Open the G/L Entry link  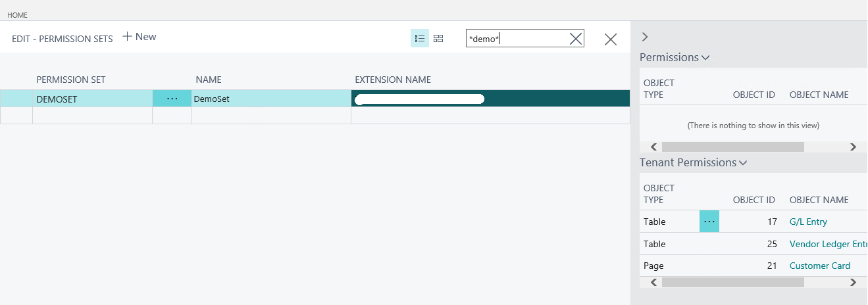808,222
